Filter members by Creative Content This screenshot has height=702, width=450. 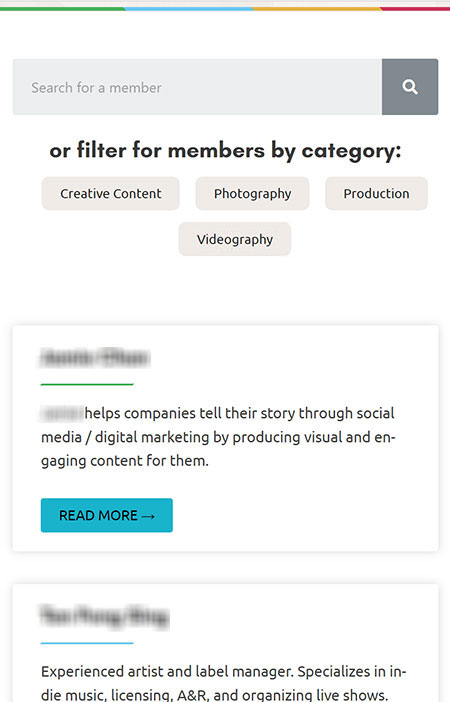pyautogui.click(x=111, y=193)
